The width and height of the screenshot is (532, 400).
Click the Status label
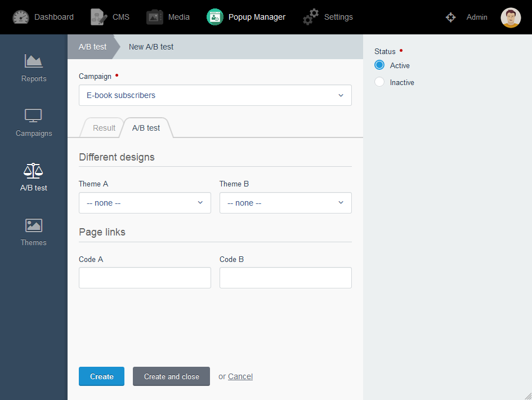pyautogui.click(x=385, y=52)
